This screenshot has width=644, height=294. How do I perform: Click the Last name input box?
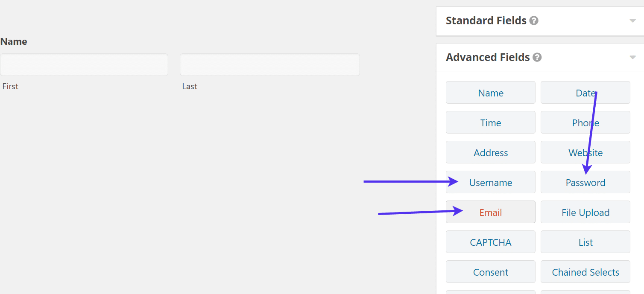pyautogui.click(x=269, y=65)
